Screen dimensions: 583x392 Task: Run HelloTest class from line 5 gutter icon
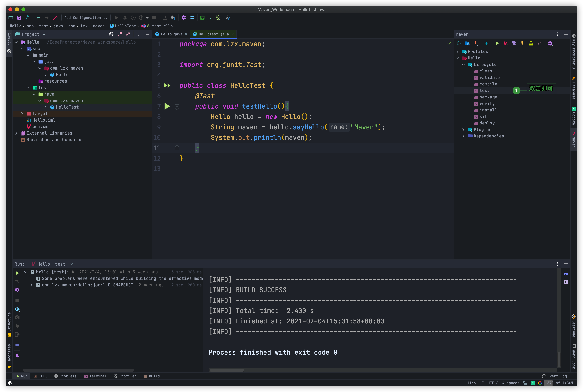pos(167,85)
